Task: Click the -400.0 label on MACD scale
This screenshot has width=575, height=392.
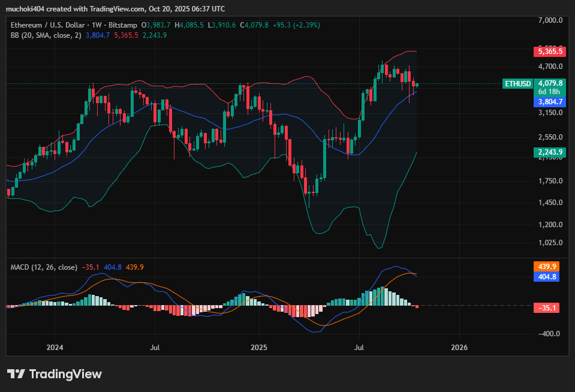Action: [x=550, y=334]
